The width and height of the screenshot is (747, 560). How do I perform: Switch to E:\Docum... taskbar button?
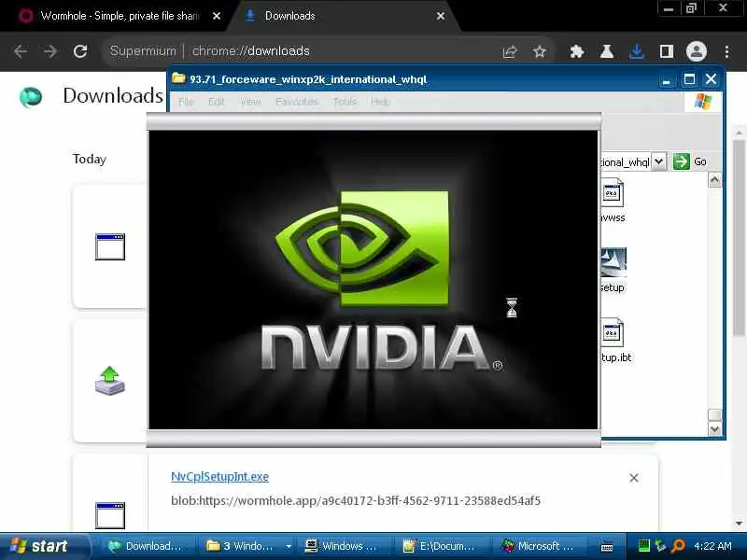pyautogui.click(x=440, y=546)
